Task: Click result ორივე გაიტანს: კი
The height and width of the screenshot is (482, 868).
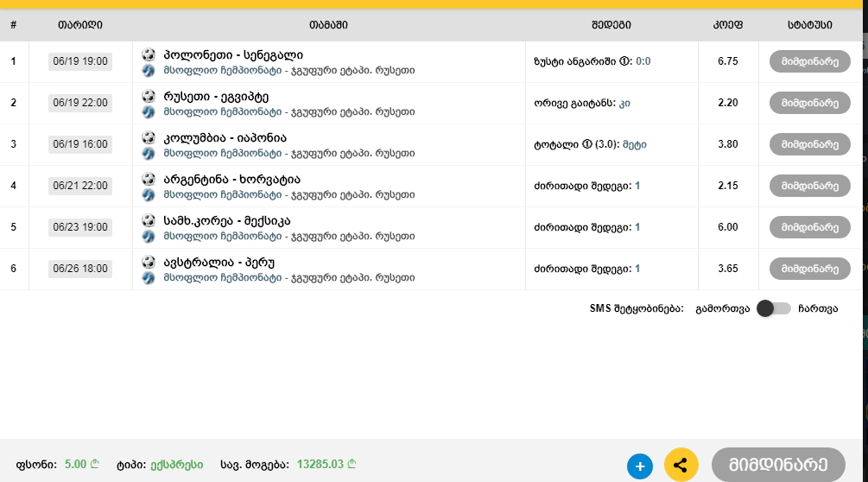Action: tap(582, 103)
